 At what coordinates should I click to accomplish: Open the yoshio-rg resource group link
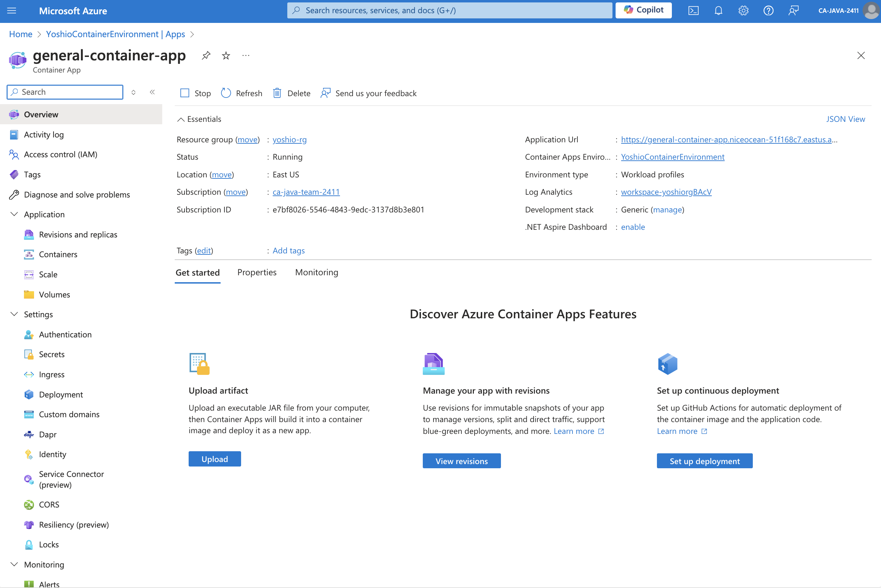click(289, 140)
